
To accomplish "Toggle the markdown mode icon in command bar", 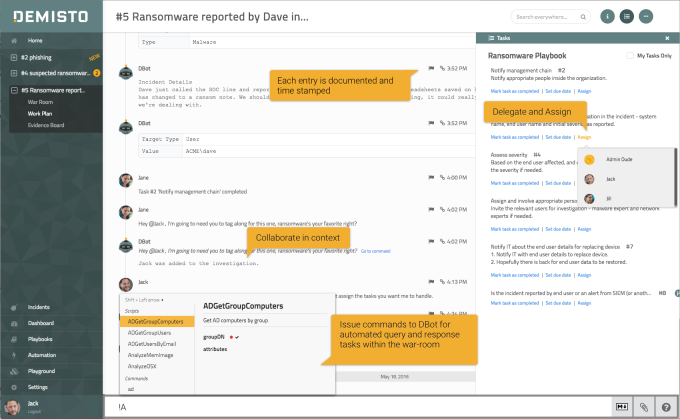I will point(622,407).
